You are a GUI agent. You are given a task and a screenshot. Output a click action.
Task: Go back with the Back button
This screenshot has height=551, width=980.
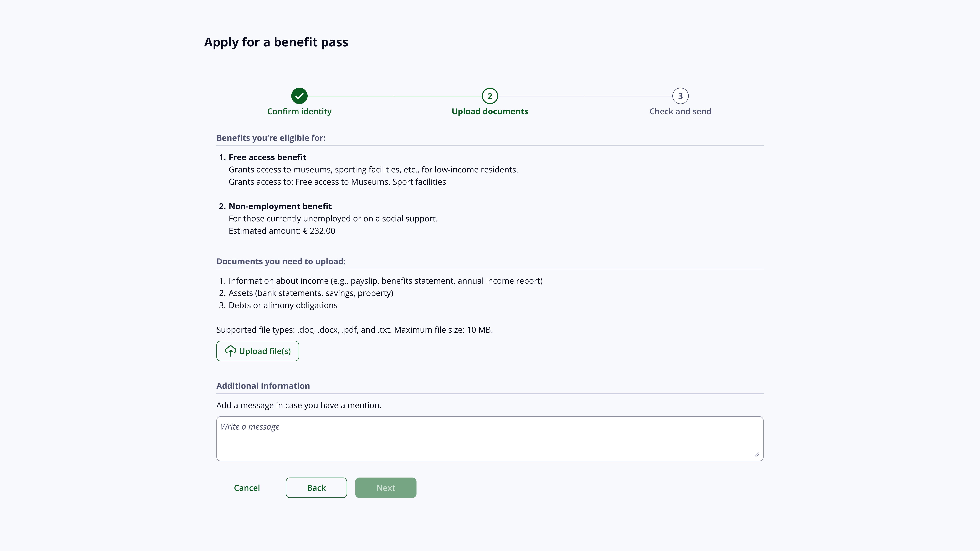[x=316, y=488]
